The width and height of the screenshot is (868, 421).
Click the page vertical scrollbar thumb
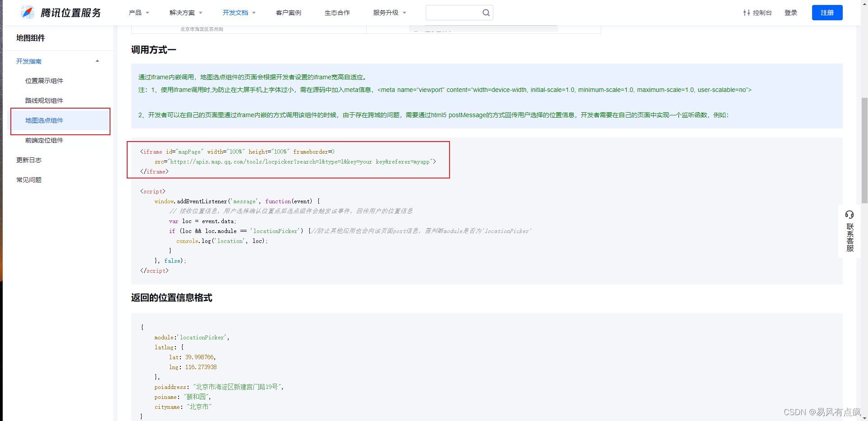click(x=864, y=150)
